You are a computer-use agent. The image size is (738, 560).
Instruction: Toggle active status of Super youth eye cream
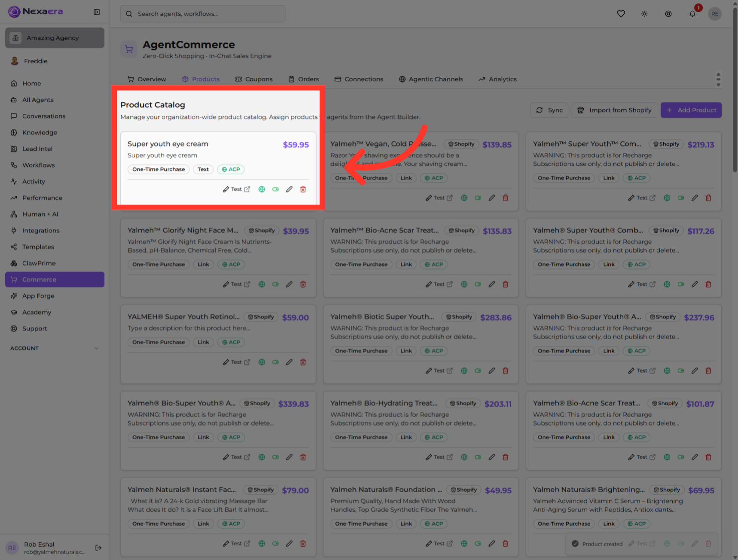coord(275,189)
